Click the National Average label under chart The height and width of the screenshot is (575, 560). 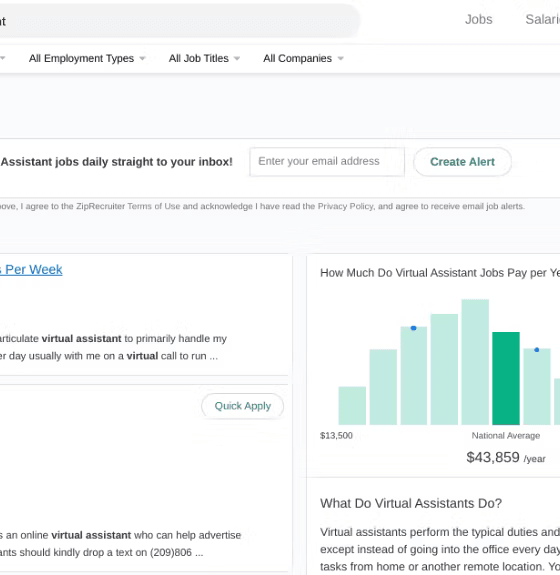(506, 435)
